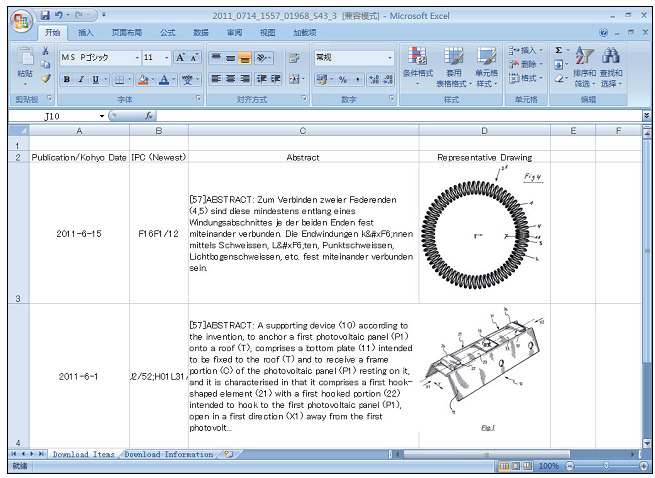655x478 pixels.
Task: Toggle align text left
Action: click(x=216, y=78)
